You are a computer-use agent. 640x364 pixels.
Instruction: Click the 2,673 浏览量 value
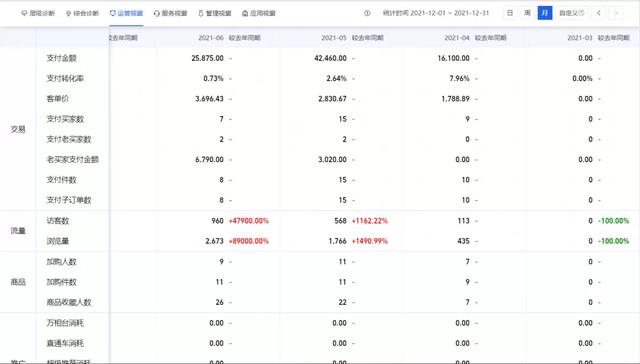(214, 241)
